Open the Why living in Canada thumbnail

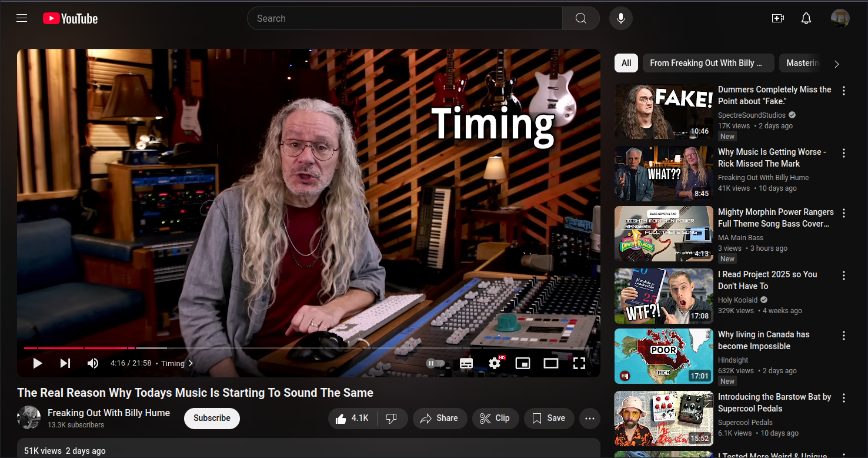664,356
